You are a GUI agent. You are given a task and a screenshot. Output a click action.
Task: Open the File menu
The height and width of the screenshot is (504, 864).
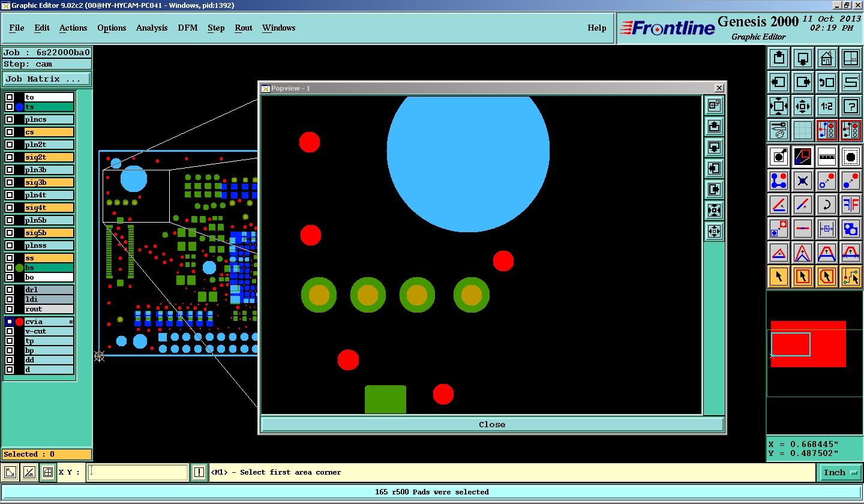coord(17,28)
